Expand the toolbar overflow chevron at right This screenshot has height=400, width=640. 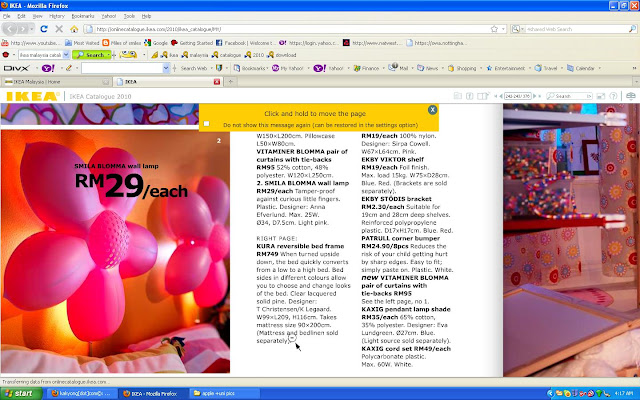pos(634,68)
